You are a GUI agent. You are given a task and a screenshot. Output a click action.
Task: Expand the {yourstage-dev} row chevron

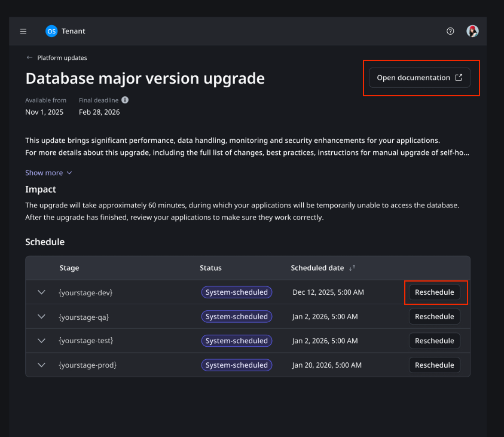[41, 292]
